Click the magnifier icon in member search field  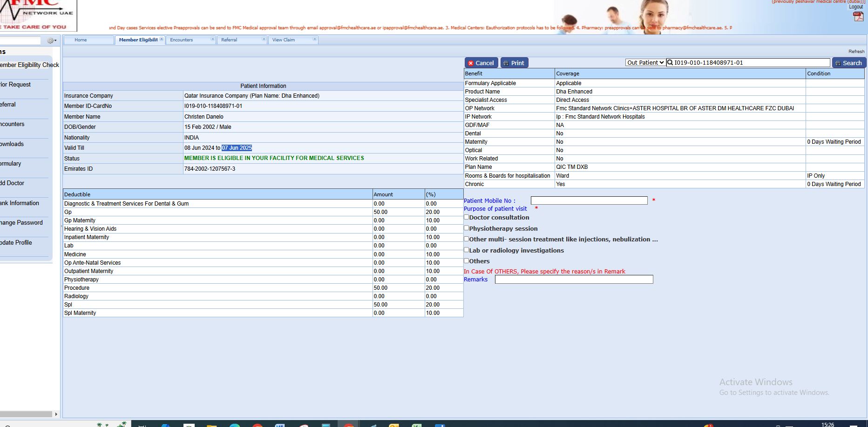[x=670, y=63]
